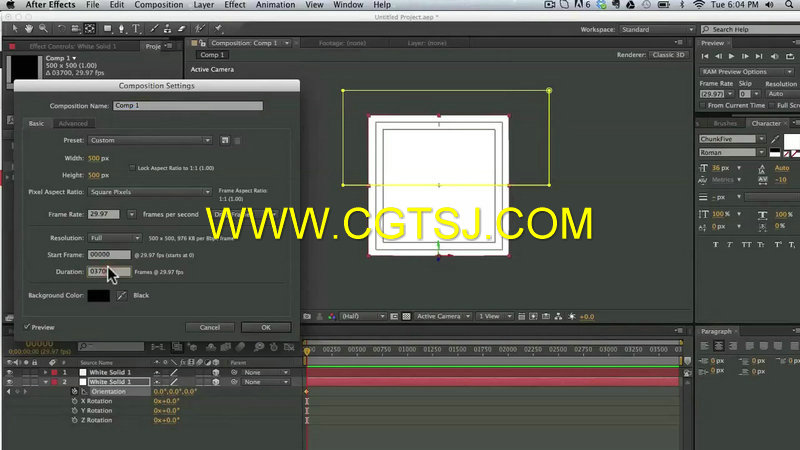
Task: Select the Zoom magnifier tool
Action: click(x=43, y=29)
